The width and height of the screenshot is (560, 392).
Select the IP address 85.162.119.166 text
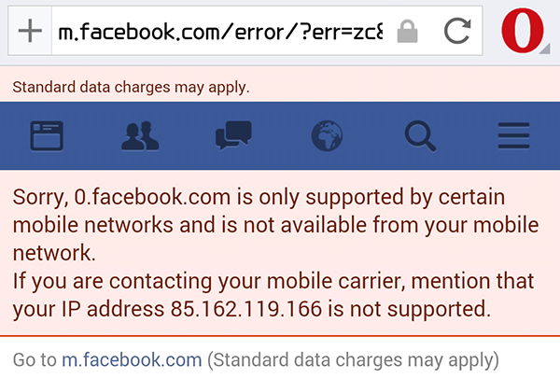[x=246, y=309]
